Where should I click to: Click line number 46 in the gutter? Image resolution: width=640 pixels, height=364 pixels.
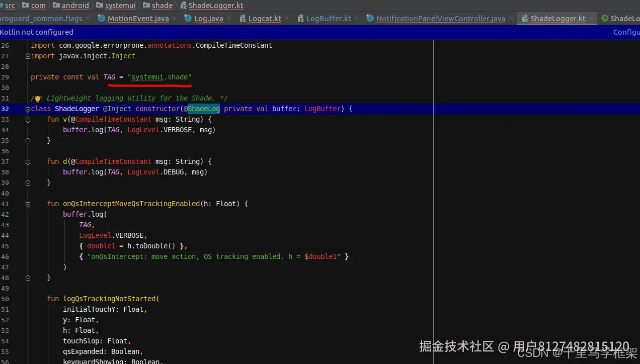click(5, 256)
